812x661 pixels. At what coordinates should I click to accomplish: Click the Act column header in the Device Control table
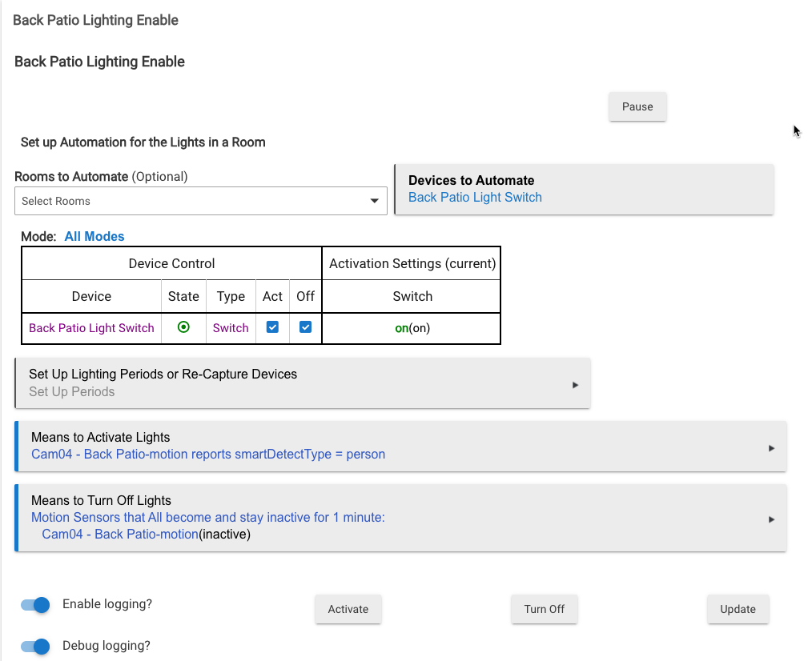272,297
